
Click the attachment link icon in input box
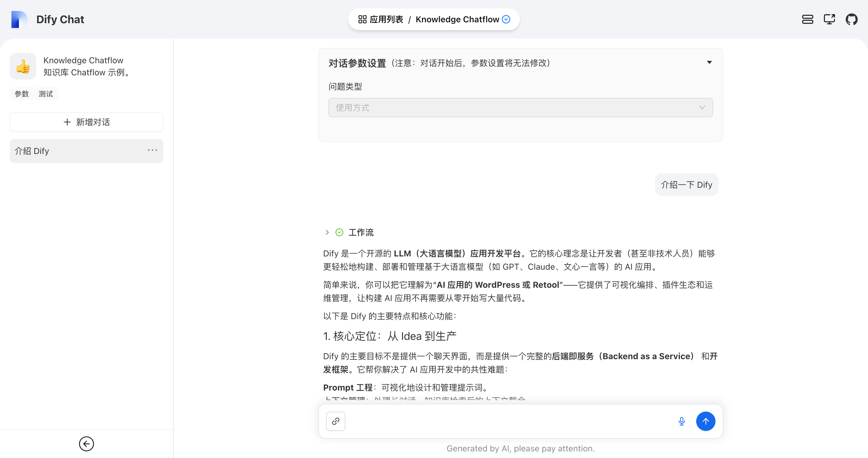336,421
